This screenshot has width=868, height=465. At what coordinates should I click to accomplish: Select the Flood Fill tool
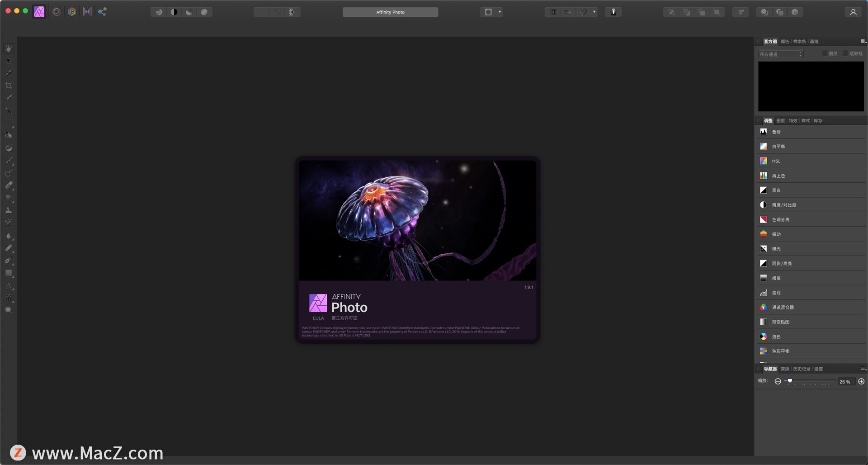(9, 135)
